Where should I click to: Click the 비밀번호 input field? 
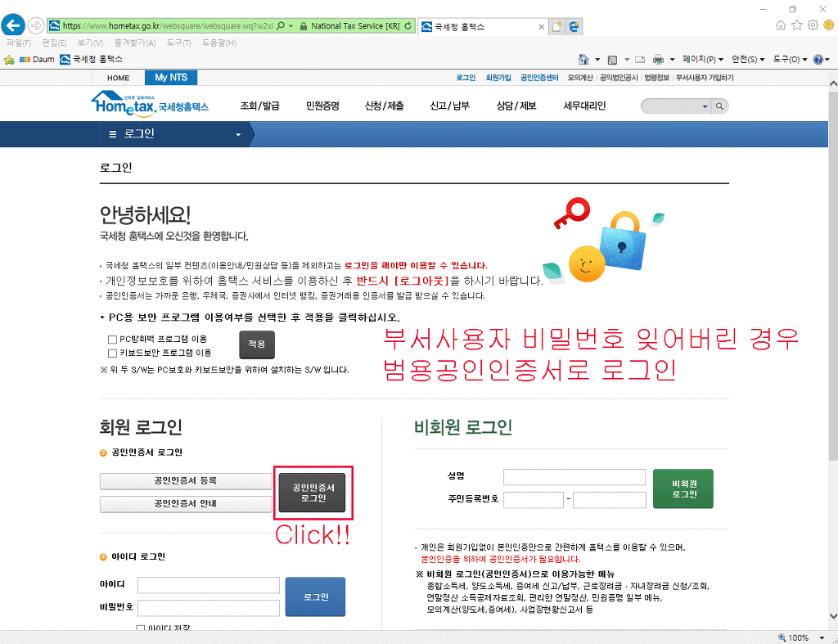[x=209, y=608]
